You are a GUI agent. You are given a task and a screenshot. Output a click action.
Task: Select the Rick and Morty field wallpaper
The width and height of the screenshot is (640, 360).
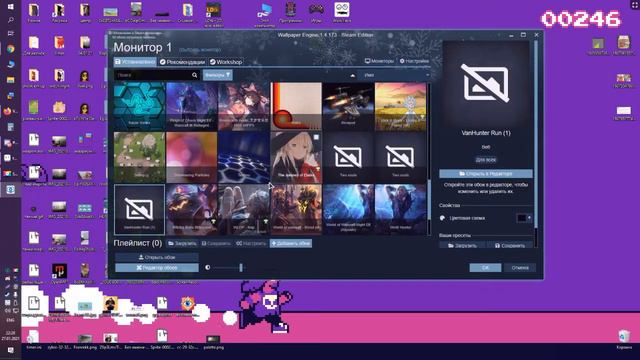[x=400, y=106]
